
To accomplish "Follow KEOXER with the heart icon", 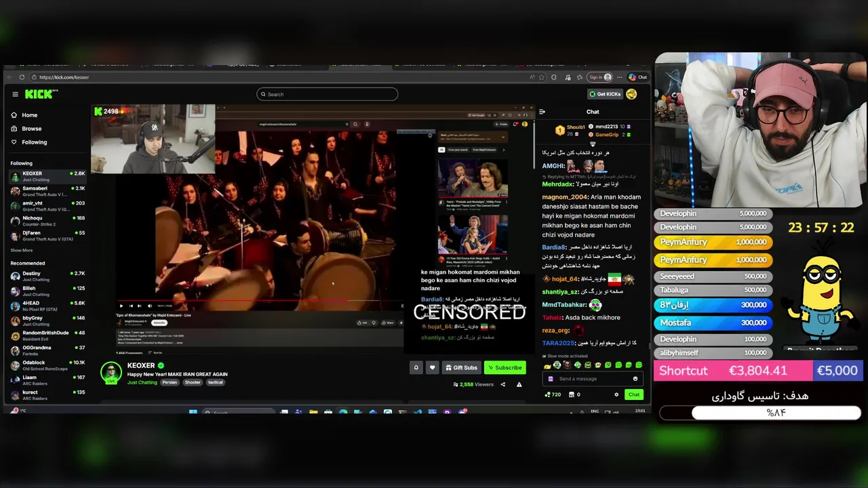I will coord(432,367).
